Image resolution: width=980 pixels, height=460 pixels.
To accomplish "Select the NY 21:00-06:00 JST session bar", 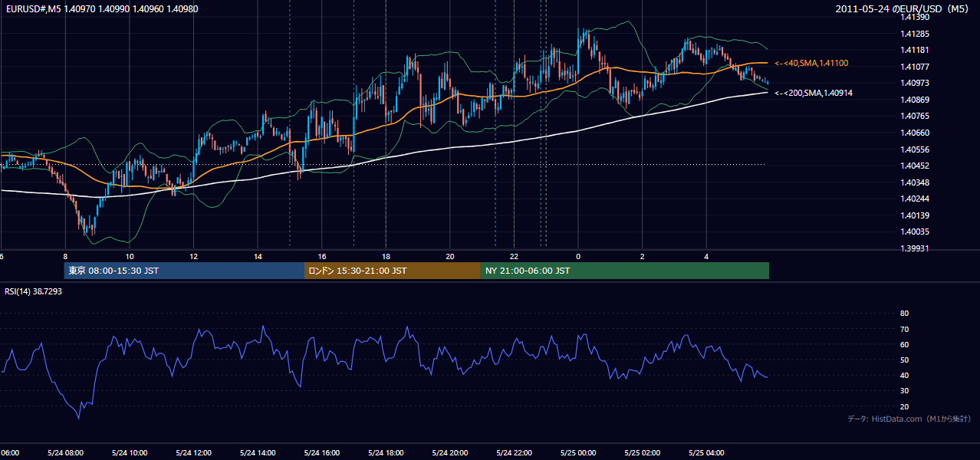I will click(625, 271).
